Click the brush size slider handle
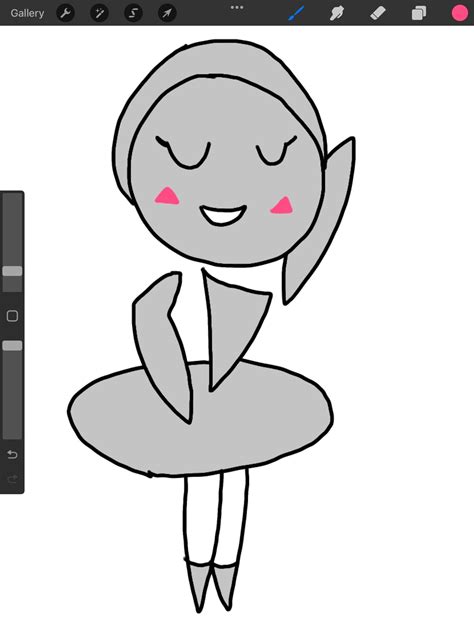Screen dimensions: 474x632 pos(12,271)
